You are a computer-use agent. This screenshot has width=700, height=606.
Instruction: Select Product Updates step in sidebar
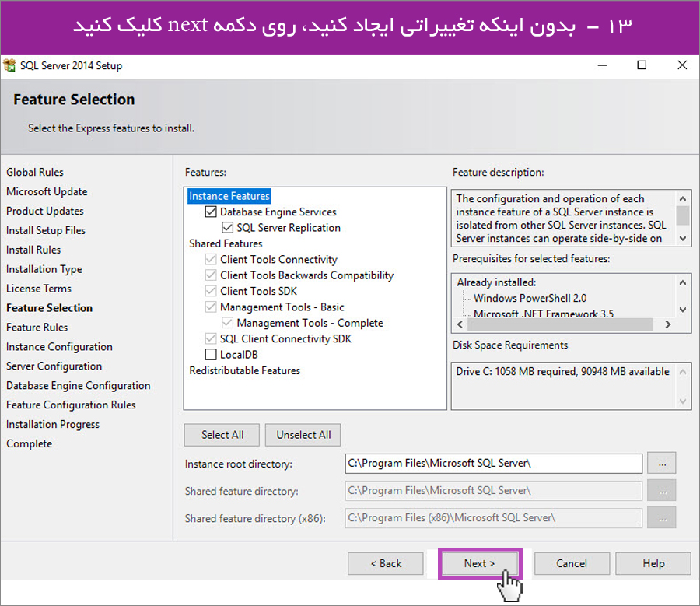point(44,212)
